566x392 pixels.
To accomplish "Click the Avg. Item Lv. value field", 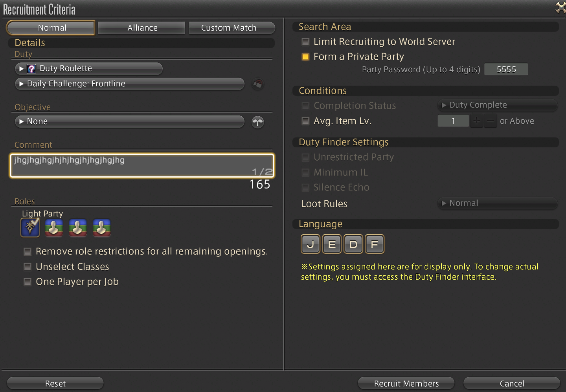I will click(x=453, y=121).
